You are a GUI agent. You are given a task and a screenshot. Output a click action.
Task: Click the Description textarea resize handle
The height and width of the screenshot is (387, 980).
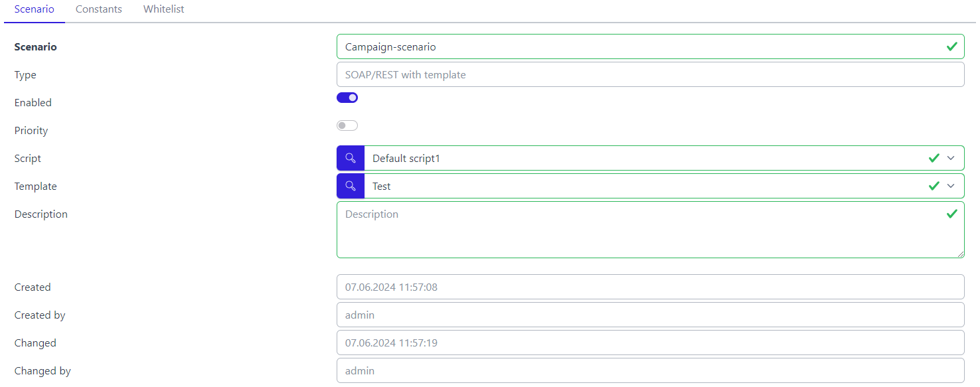click(960, 254)
